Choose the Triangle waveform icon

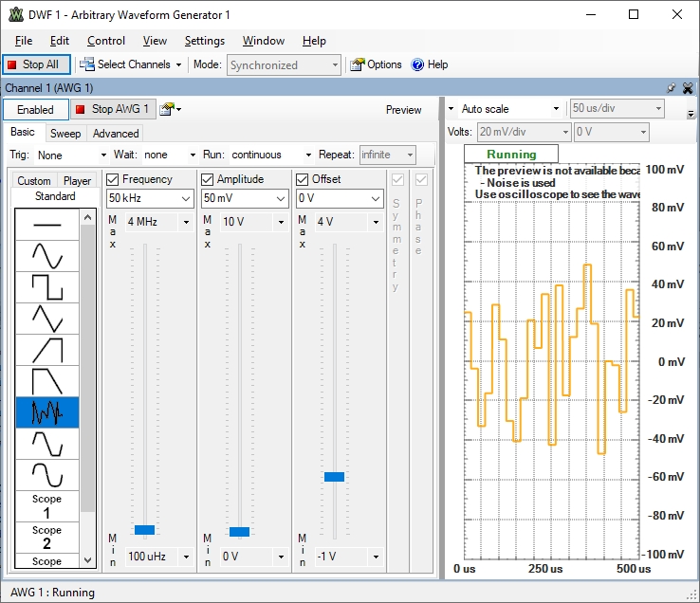pyautogui.click(x=46, y=319)
